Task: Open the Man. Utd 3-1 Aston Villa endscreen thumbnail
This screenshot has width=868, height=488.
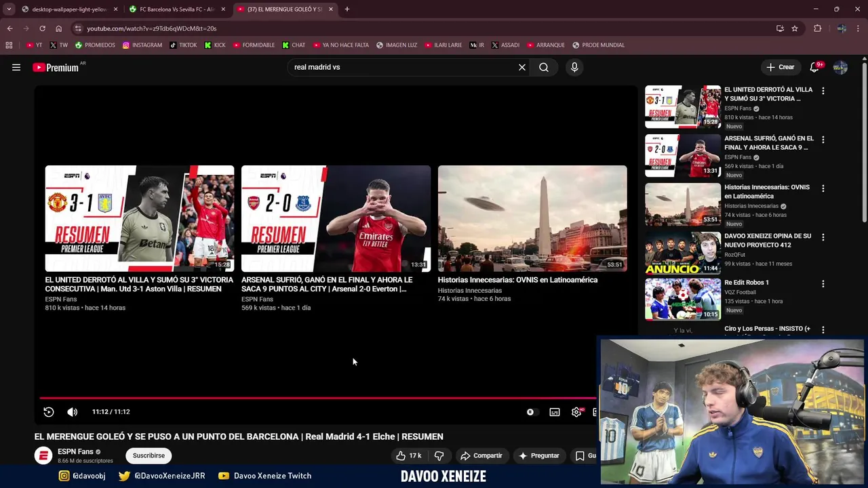Action: 140,218
